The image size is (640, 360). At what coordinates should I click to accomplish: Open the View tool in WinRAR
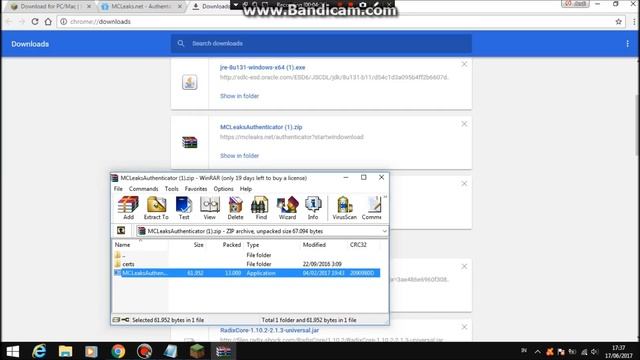209,208
